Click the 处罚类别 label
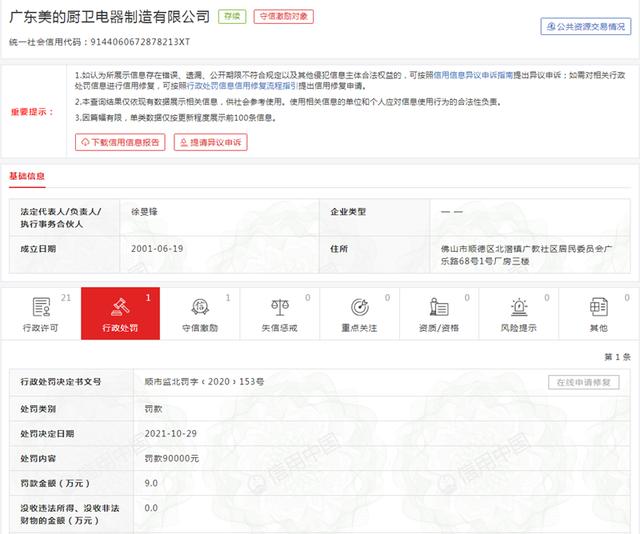This screenshot has height=534, width=640. [38, 409]
